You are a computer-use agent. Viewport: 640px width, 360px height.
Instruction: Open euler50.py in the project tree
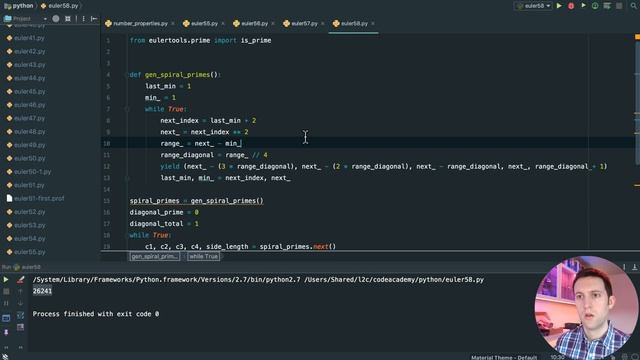[x=26, y=158]
